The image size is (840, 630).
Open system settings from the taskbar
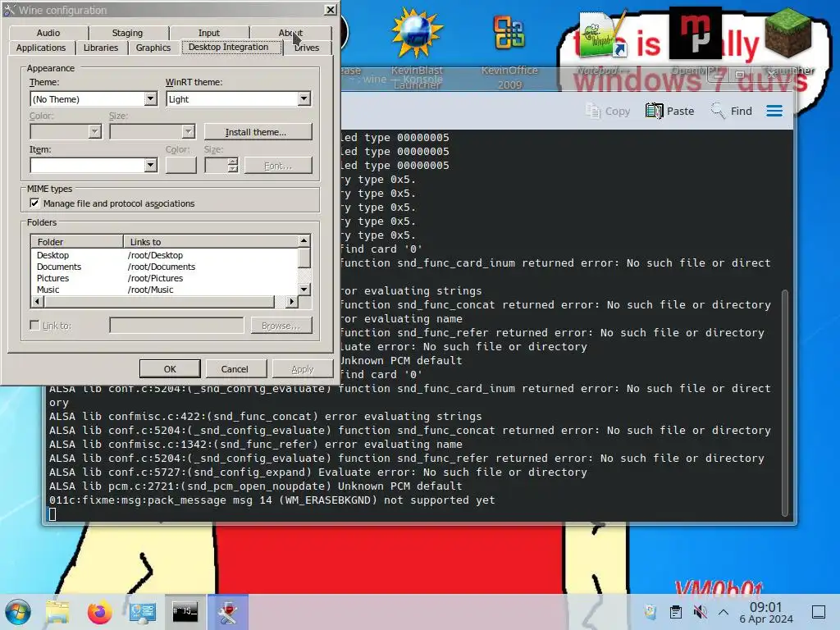coord(143,612)
